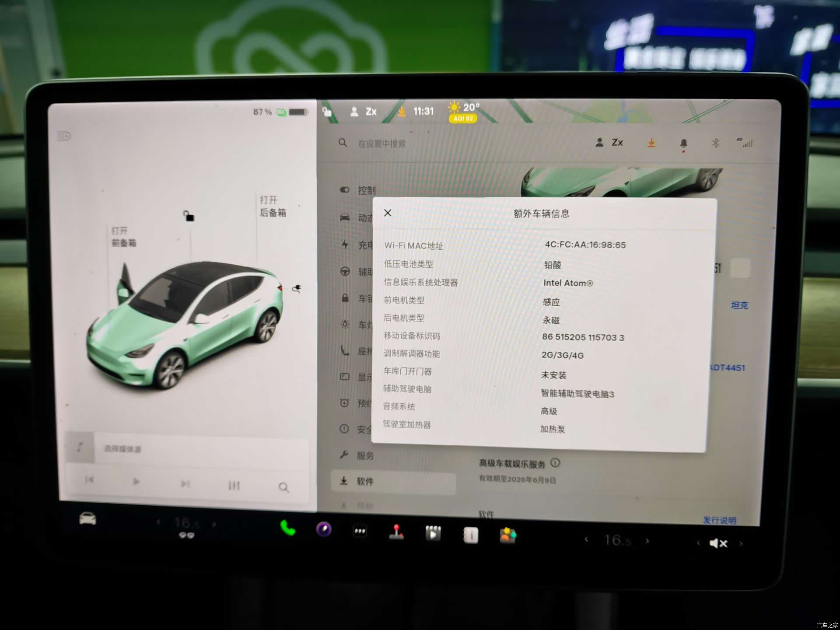Open all apps three-dots launcher
Image resolution: width=840 pixels, height=630 pixels.
tap(360, 531)
